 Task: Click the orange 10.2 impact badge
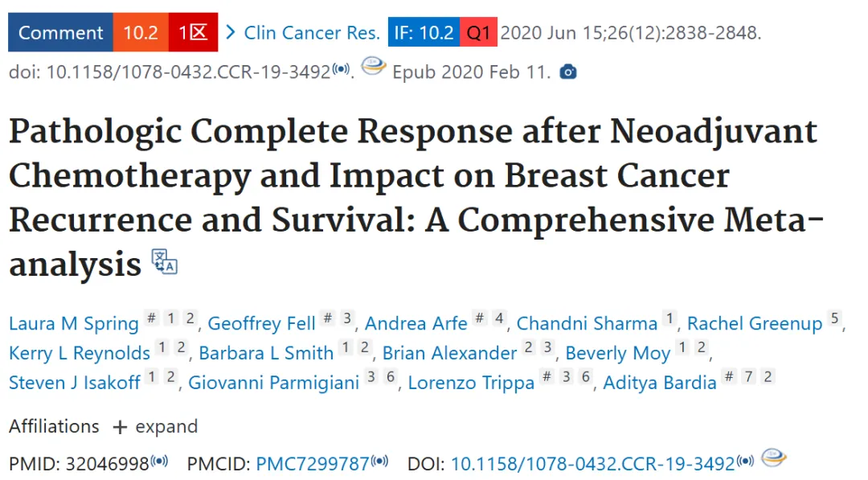tap(141, 33)
